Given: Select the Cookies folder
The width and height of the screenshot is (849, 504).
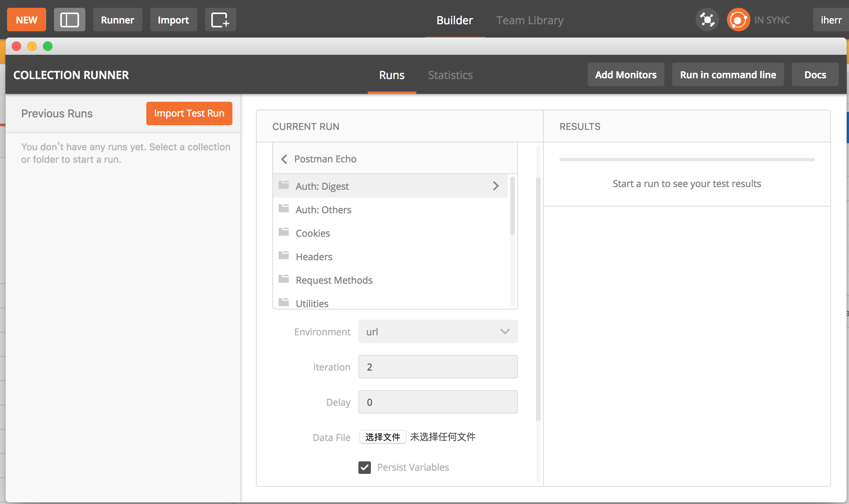Looking at the screenshot, I should click(x=390, y=233).
